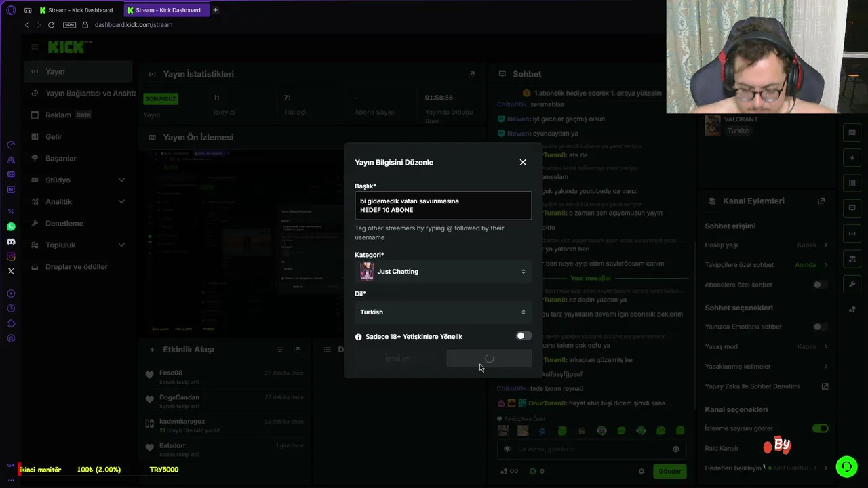
Task: Open a new browser tab
Action: pyautogui.click(x=216, y=10)
